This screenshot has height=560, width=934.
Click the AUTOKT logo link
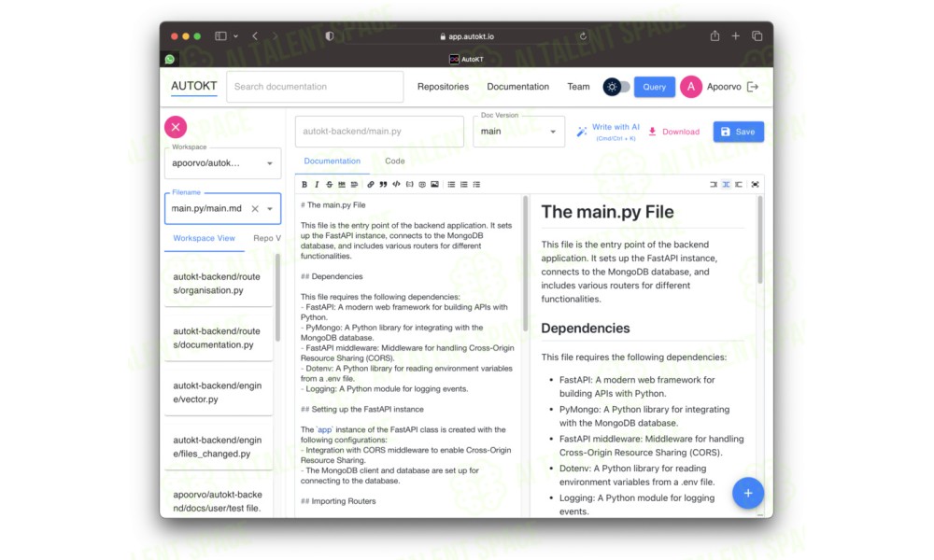194,86
